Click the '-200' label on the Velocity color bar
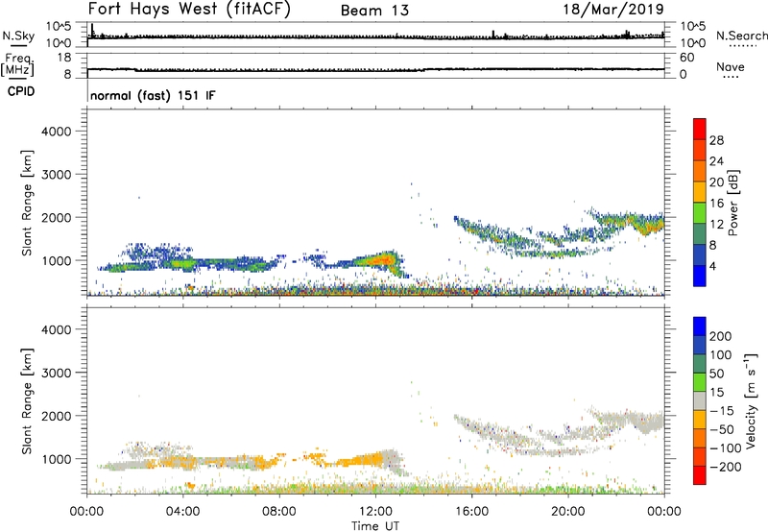The width and height of the screenshot is (768, 532). coord(726,467)
